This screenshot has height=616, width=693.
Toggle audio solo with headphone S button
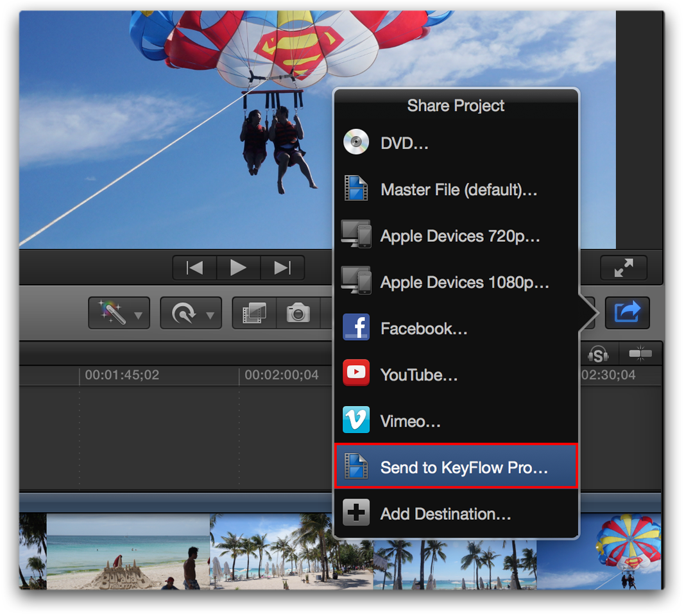click(598, 354)
